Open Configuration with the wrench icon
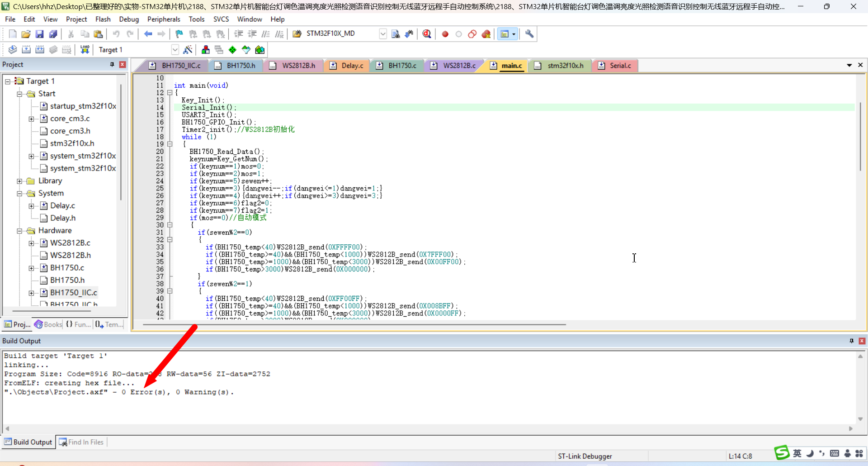Screen dimensions: 868x466 tap(529, 34)
